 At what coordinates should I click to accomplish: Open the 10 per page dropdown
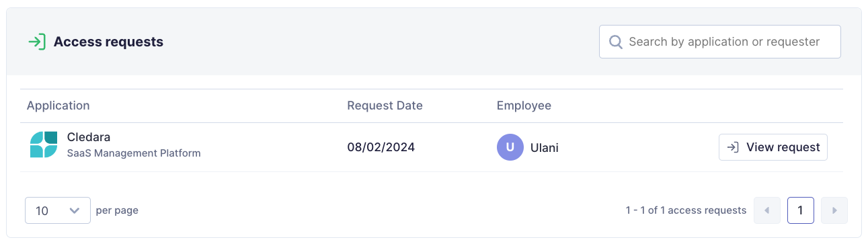[x=58, y=210]
